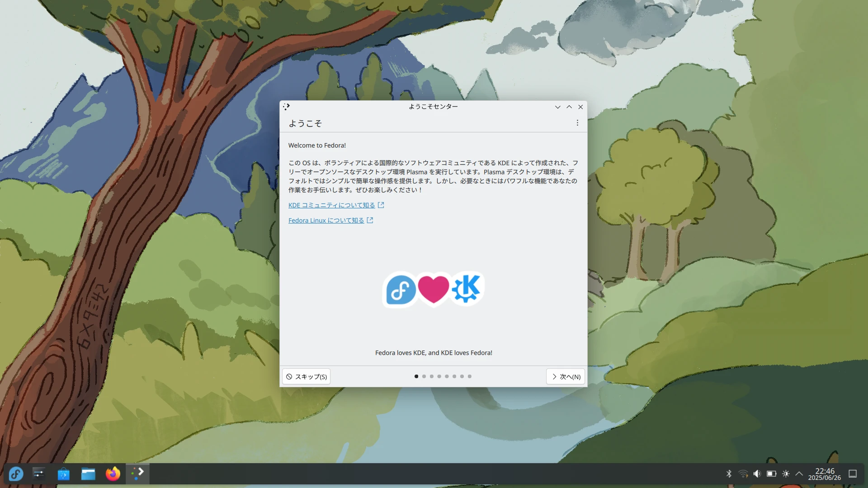The height and width of the screenshot is (488, 868).
Task: Click the スキップ(S) skip button
Action: (306, 376)
